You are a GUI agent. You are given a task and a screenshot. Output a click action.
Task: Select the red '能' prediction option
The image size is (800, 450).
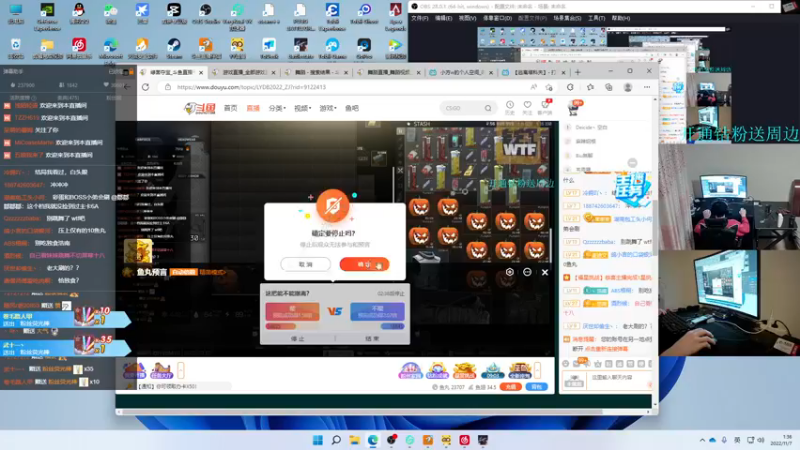pos(292,312)
